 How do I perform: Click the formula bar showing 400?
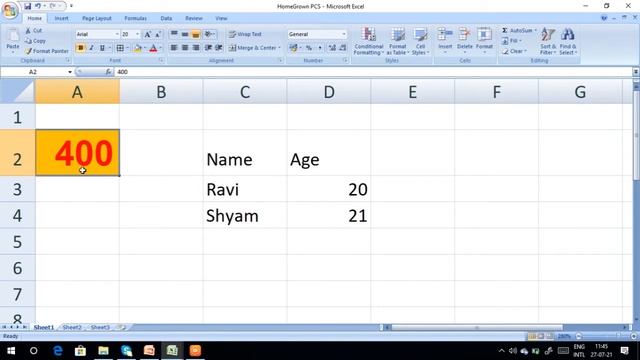373,72
